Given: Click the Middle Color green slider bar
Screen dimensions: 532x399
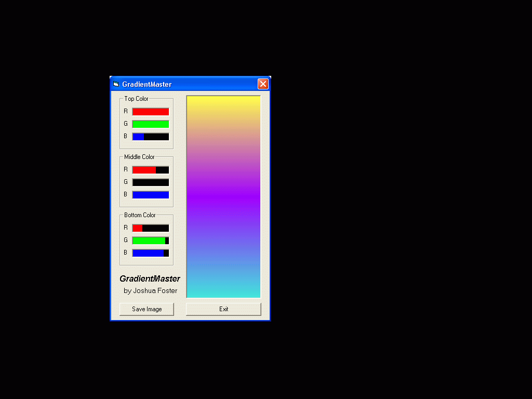Looking at the screenshot, I should 151,182.
